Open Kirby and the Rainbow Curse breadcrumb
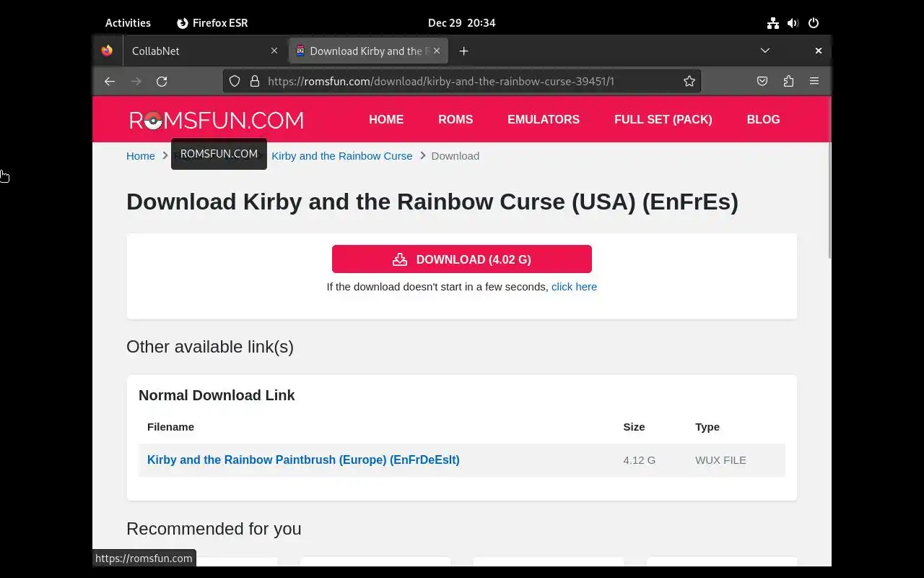Viewport: 924px width, 578px height. coord(342,156)
